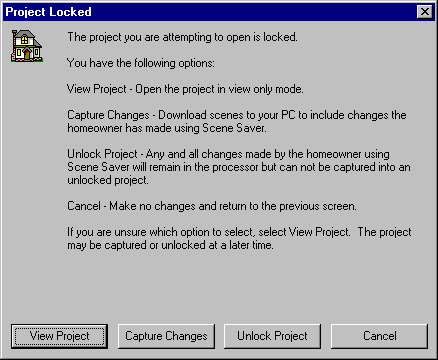Click the "unlocked project." text line
This screenshot has width=438, height=360.
(x=108, y=180)
